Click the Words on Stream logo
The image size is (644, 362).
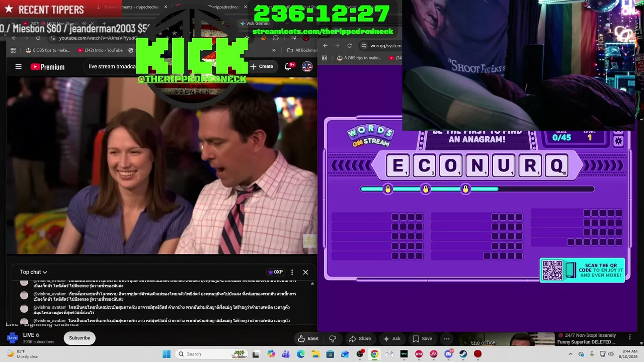click(x=370, y=136)
